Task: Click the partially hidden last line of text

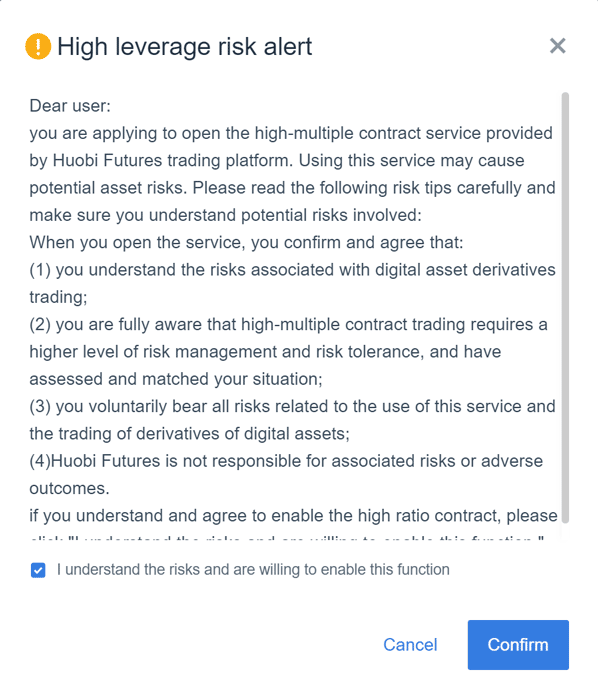Action: [287, 537]
